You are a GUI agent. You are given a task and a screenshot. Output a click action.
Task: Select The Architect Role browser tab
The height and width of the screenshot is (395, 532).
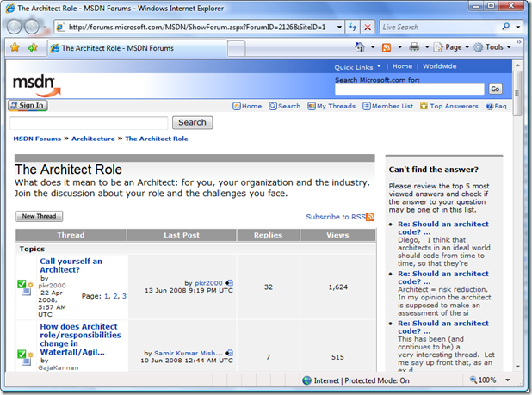coord(137,48)
